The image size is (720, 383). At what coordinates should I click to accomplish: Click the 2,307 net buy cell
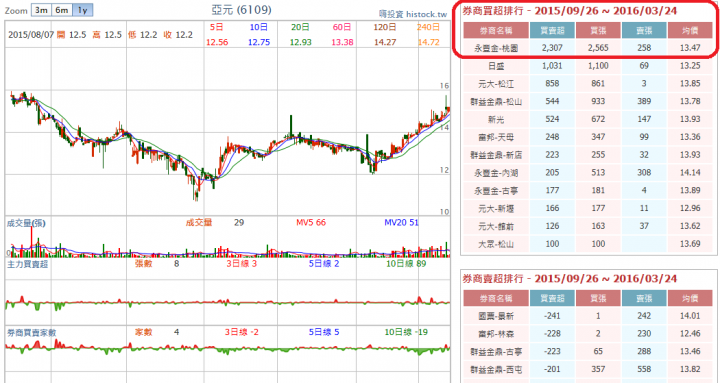(x=552, y=48)
